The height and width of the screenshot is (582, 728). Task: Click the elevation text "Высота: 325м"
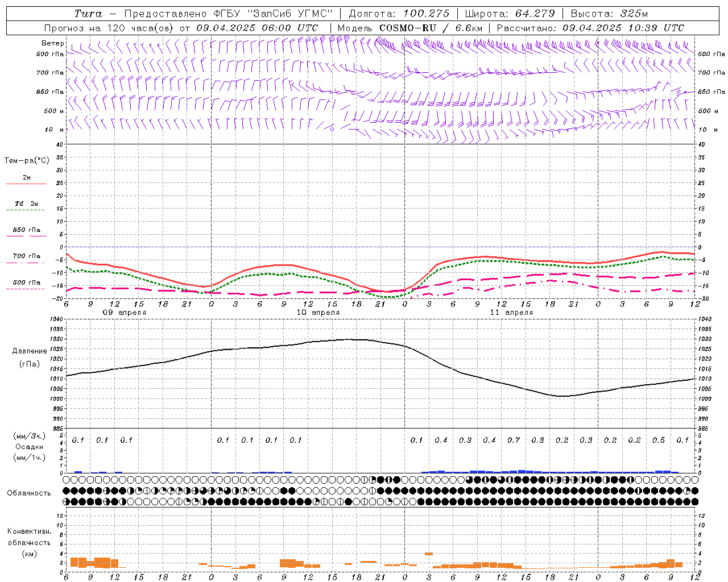click(x=609, y=14)
